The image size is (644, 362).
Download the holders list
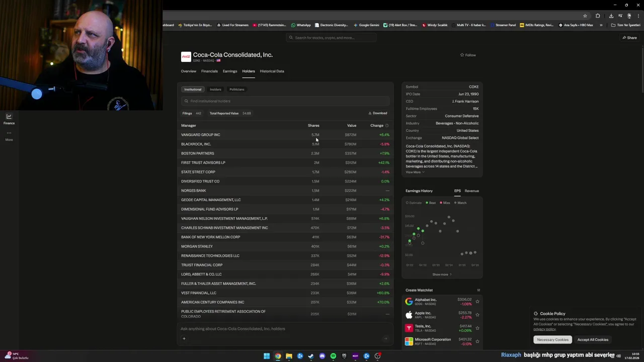pyautogui.click(x=378, y=113)
